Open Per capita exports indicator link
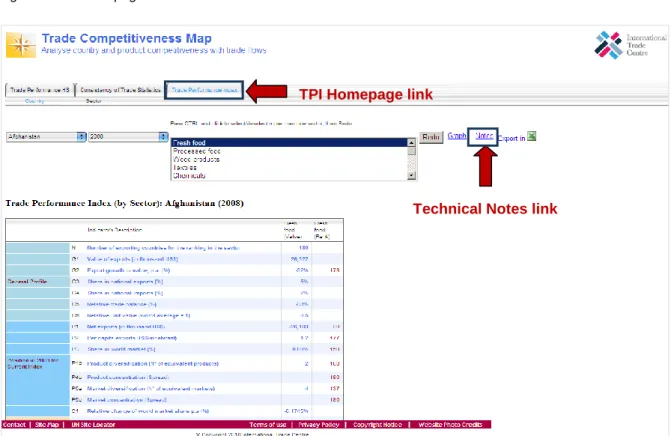 coord(132,338)
